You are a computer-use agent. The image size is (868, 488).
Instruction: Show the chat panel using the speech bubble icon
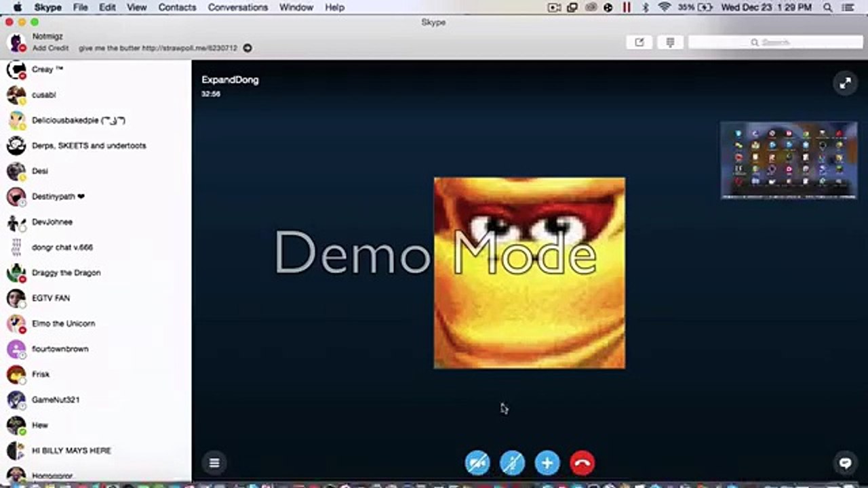[845, 463]
